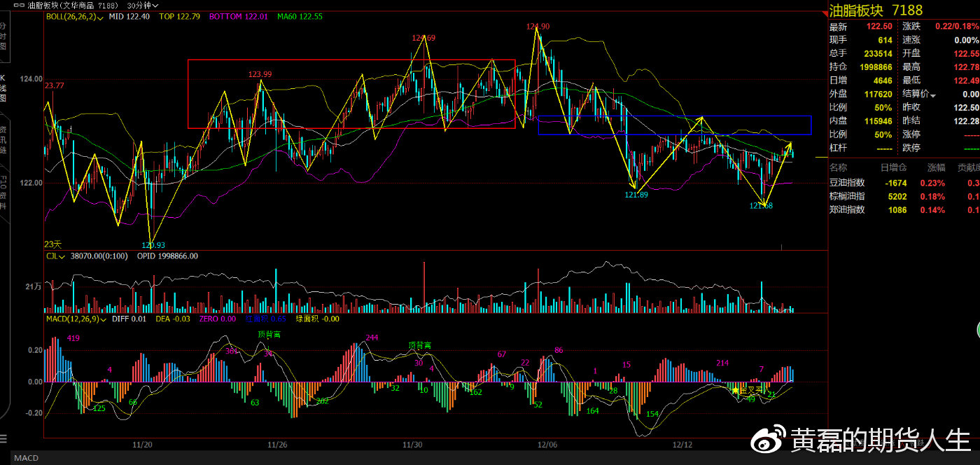Screen dimensions: 980x465
Task: Click the BOTTOM 122.01 Bollinger value
Action: (239, 16)
